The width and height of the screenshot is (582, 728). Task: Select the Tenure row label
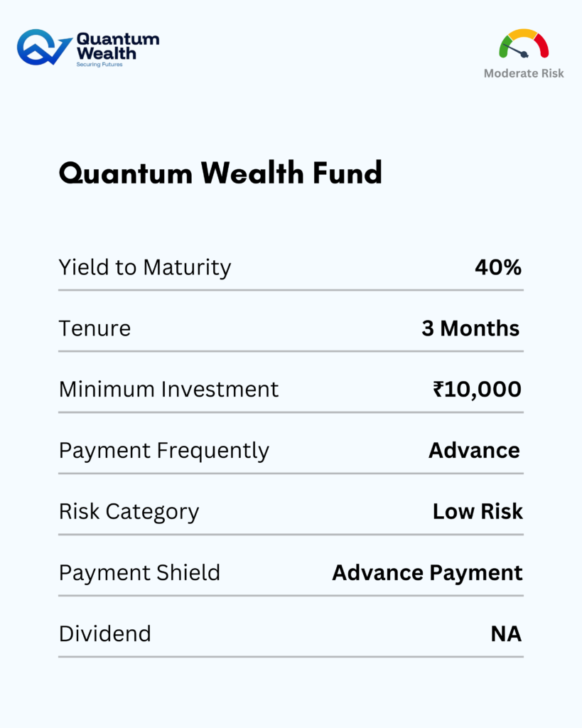coord(95,328)
